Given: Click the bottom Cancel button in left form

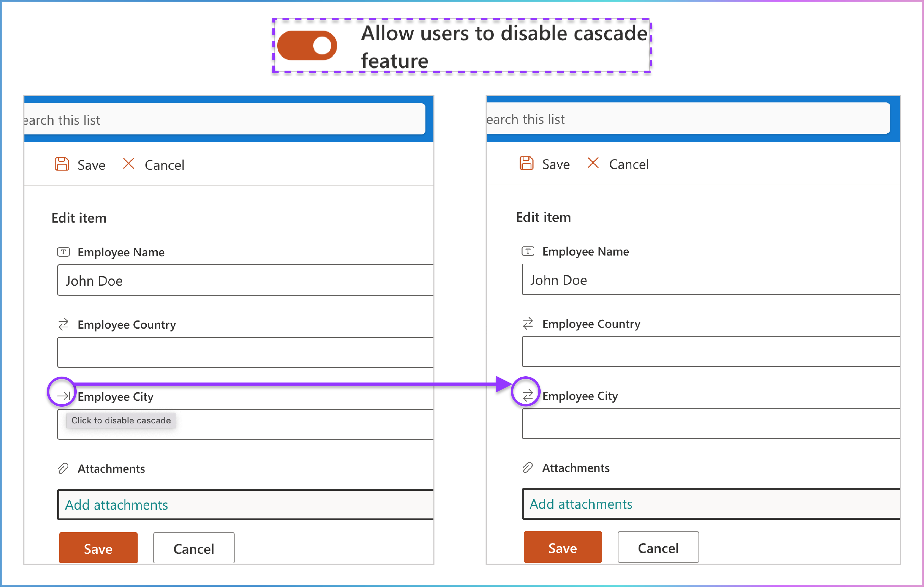Looking at the screenshot, I should point(194,548).
